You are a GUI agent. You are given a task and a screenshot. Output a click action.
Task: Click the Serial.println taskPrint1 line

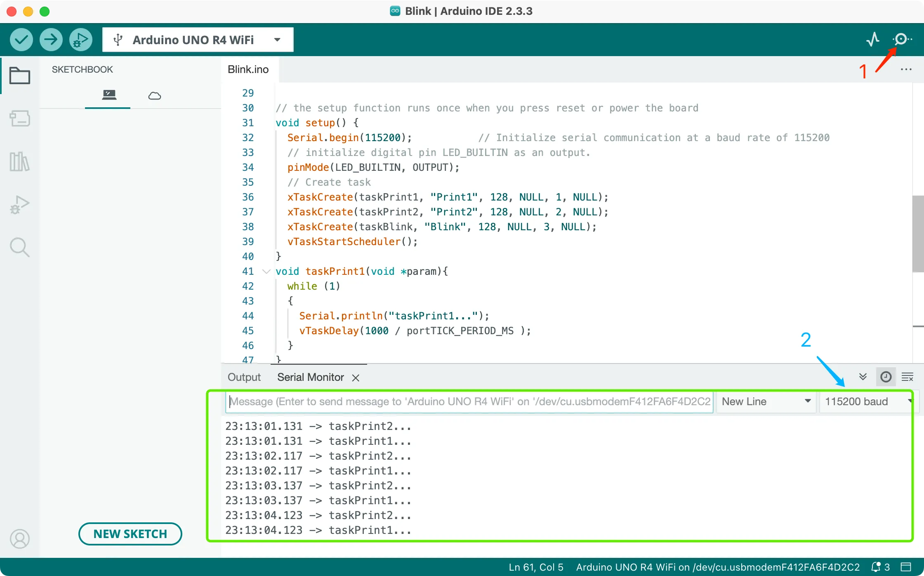click(394, 316)
